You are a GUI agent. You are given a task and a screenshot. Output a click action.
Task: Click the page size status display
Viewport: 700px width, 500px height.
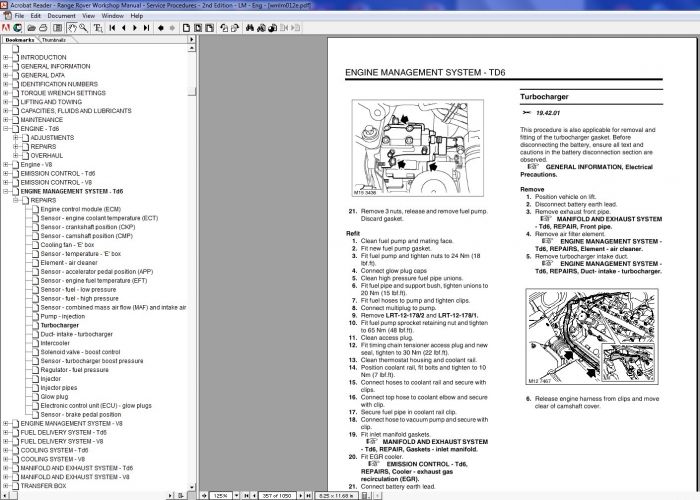(x=336, y=496)
